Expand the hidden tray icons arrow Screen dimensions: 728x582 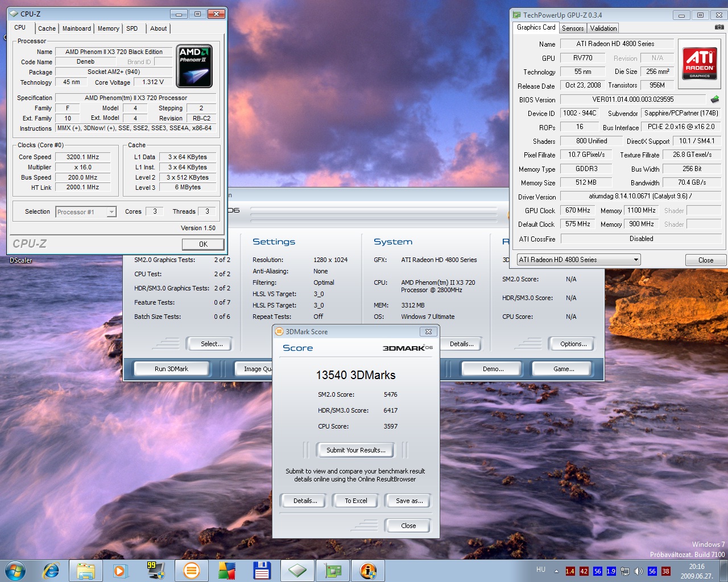556,571
